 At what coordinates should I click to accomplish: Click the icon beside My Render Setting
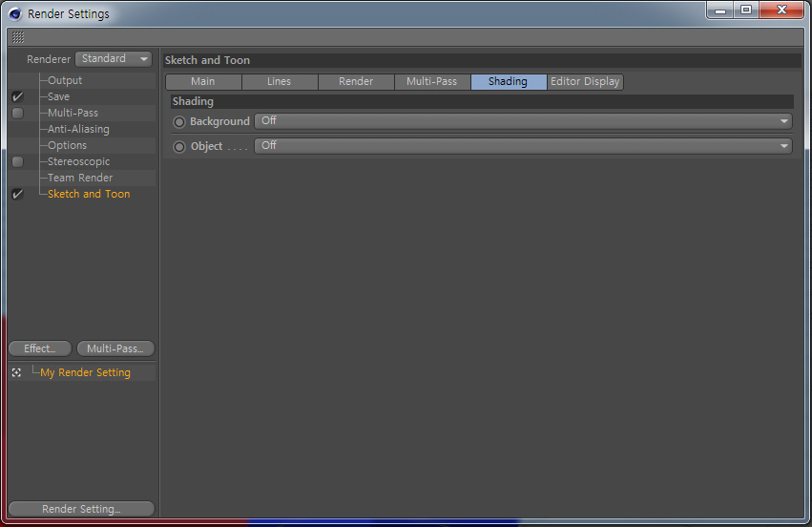(x=16, y=372)
